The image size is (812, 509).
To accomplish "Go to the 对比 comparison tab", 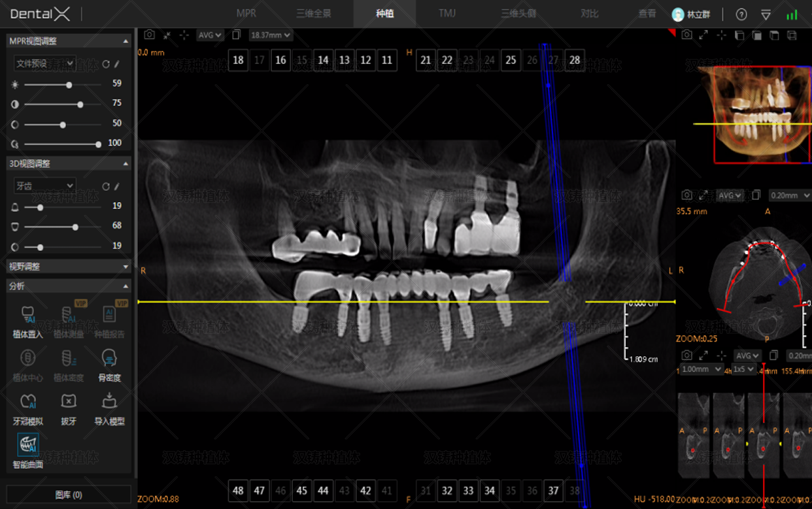I will click(x=590, y=14).
